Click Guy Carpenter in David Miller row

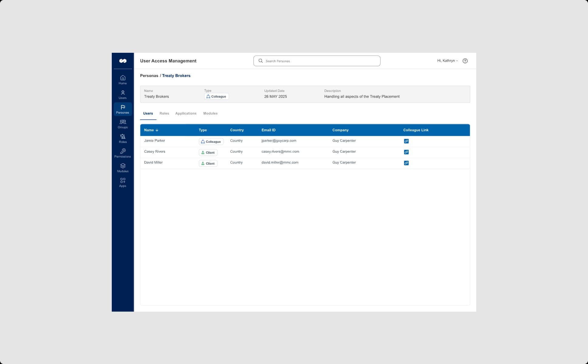coord(344,163)
